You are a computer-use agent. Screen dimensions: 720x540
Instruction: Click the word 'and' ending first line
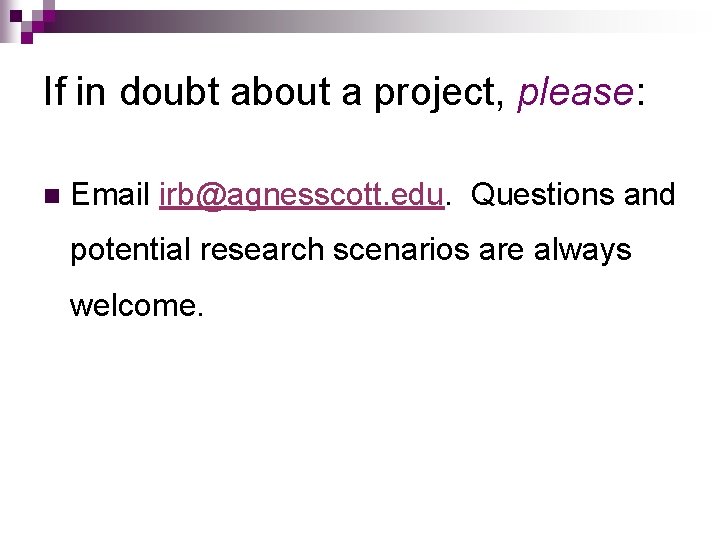click(650, 195)
